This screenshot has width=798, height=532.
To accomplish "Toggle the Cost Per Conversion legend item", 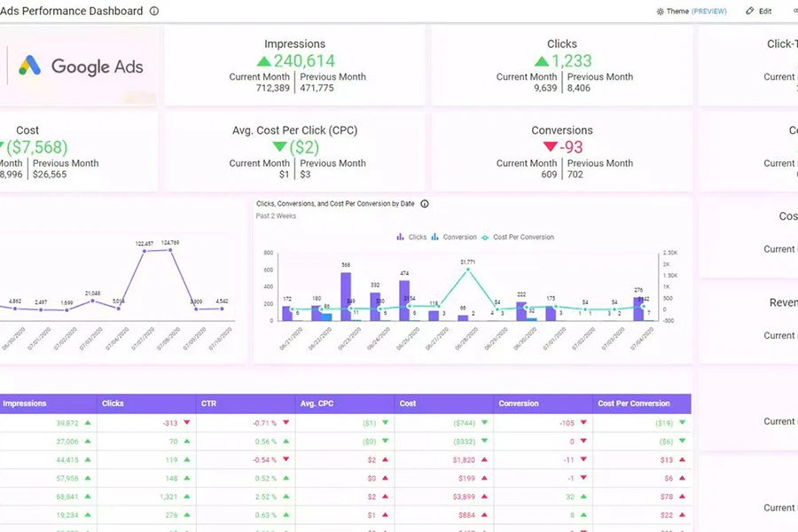I will coord(517,238).
